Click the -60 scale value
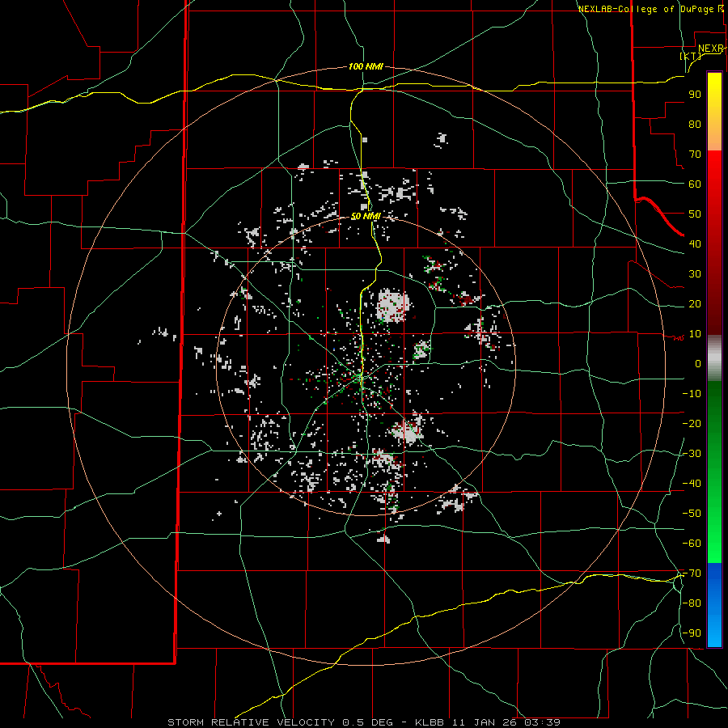The width and height of the screenshot is (728, 728). click(692, 544)
